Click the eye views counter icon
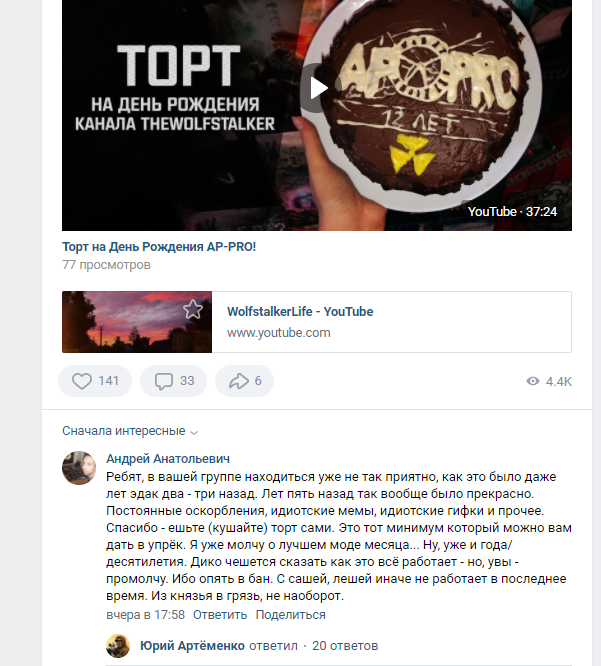The height and width of the screenshot is (666, 601). coord(533,381)
